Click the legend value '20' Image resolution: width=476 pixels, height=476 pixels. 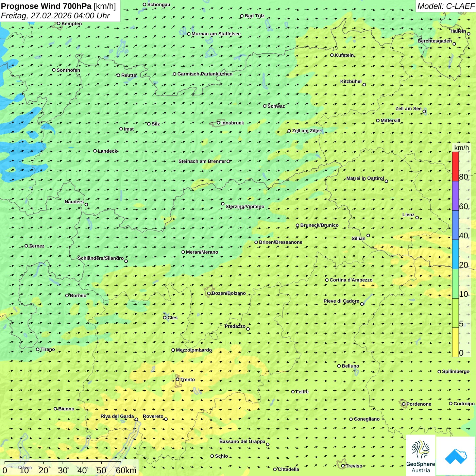coord(463,265)
